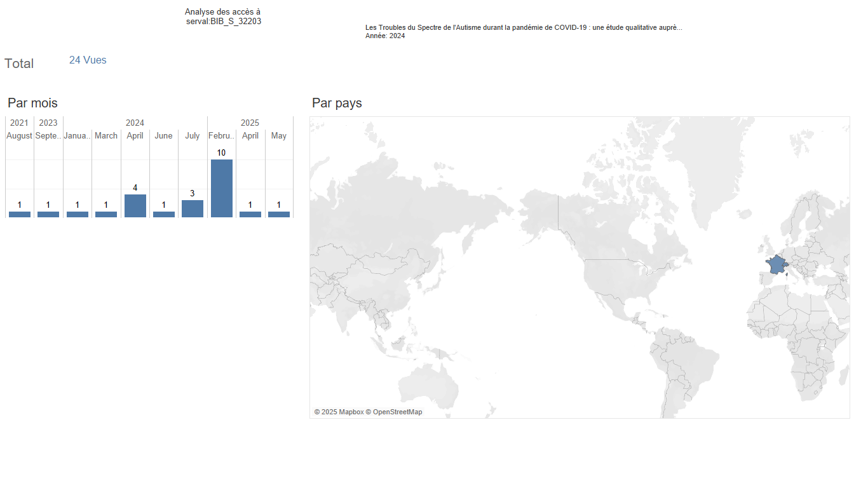Click the 'March' month header
The height and width of the screenshot is (488, 868).
(x=106, y=135)
